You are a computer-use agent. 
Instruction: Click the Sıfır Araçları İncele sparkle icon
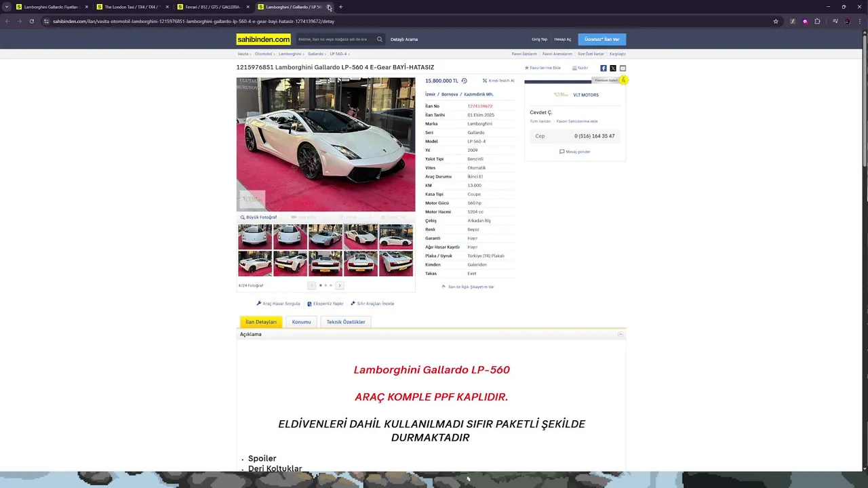(x=353, y=304)
